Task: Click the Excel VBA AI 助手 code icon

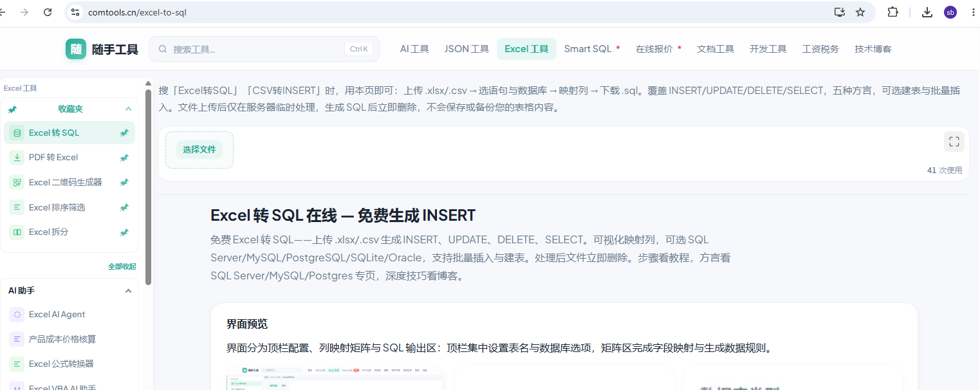Action: [x=17, y=387]
